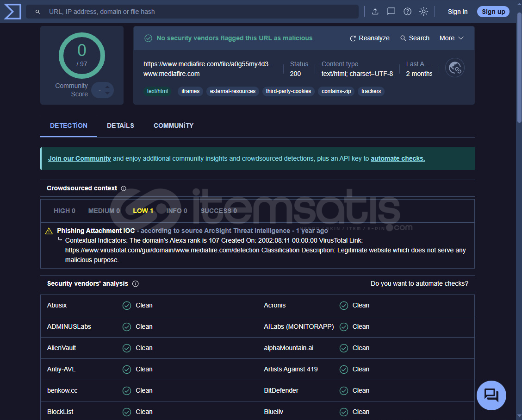Select the HIGH 0 filter tab
This screenshot has width=522, height=420.
(65, 211)
